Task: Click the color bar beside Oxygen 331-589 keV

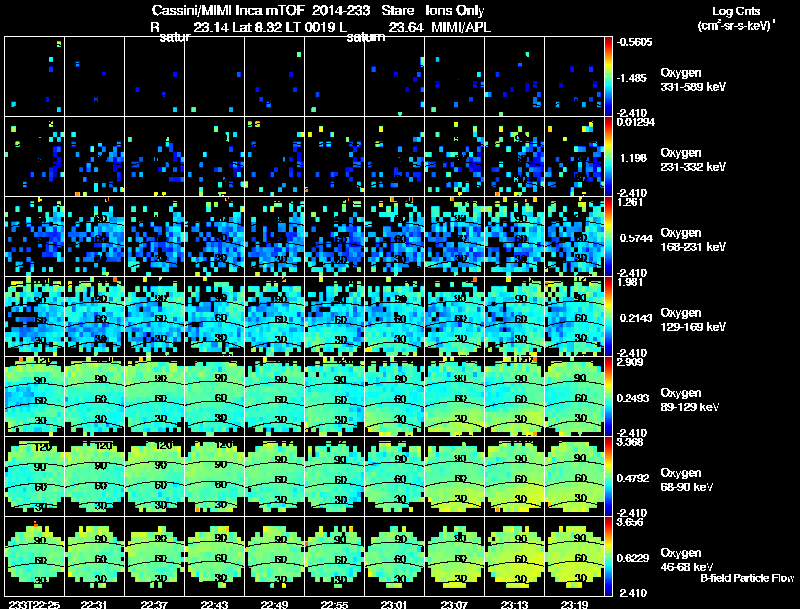Action: click(x=608, y=77)
